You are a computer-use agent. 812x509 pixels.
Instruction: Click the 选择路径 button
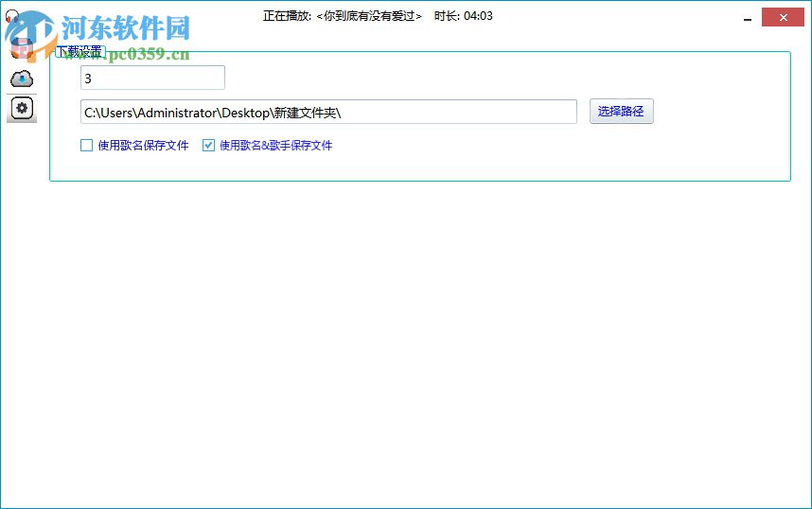[x=622, y=112]
